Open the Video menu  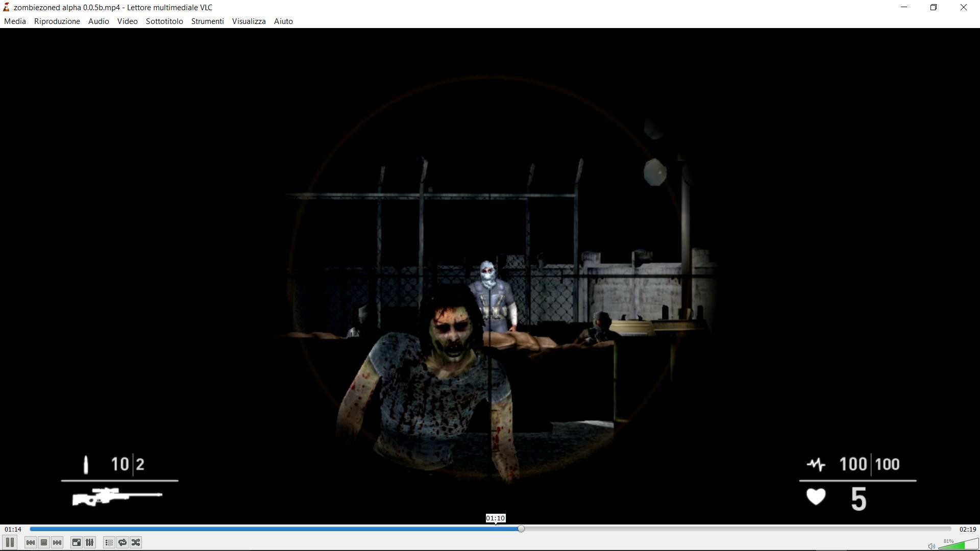click(127, 21)
